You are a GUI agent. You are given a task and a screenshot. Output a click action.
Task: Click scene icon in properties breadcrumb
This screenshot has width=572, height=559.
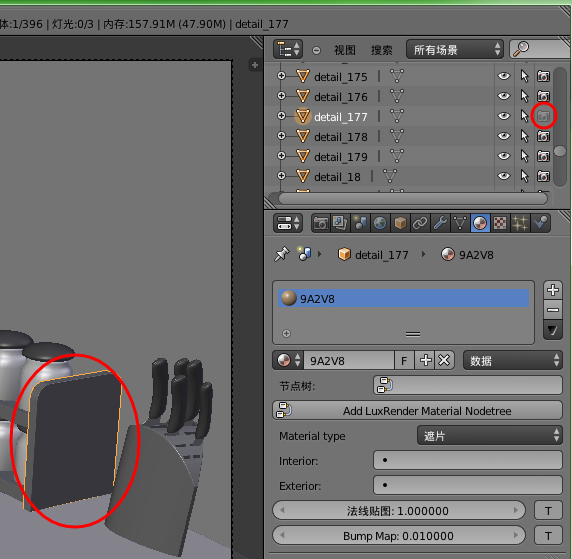click(x=304, y=254)
